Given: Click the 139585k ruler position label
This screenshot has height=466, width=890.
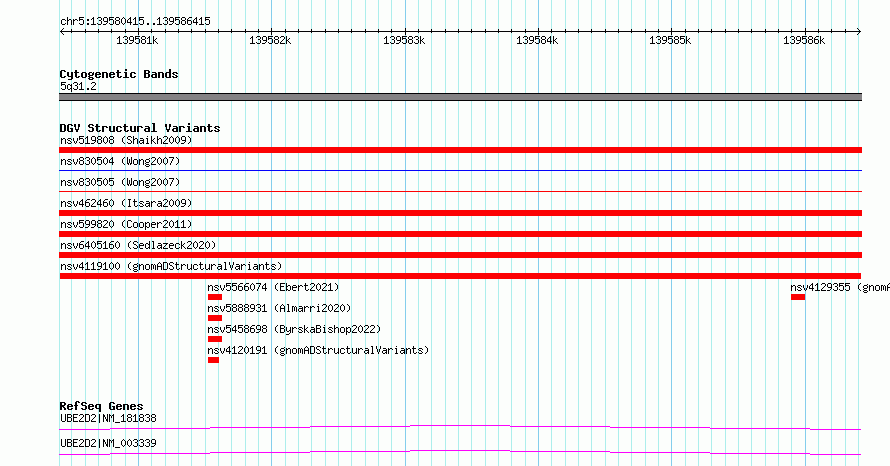Looking at the screenshot, I should (x=670, y=40).
